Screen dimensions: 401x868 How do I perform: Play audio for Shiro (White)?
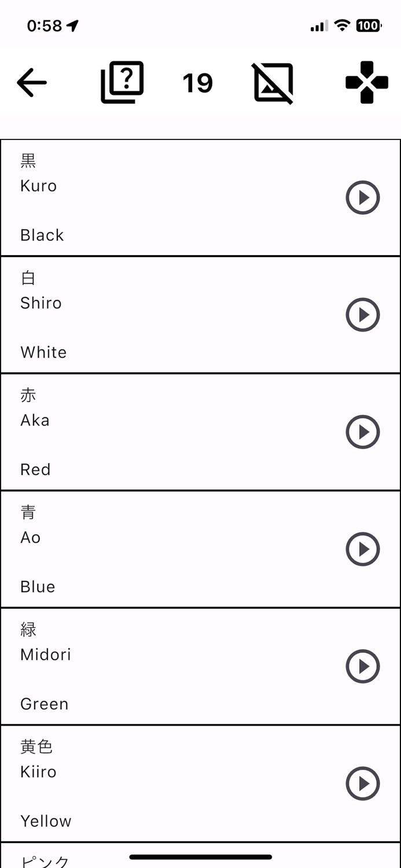pos(363,315)
